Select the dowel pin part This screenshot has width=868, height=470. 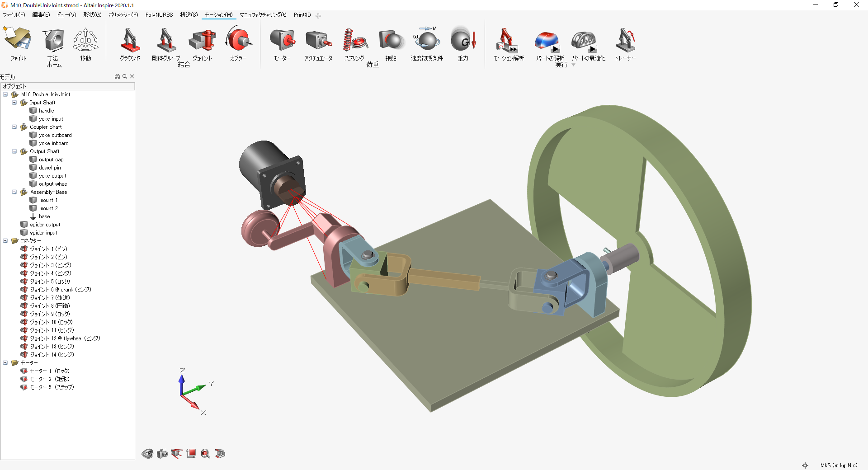click(x=50, y=168)
